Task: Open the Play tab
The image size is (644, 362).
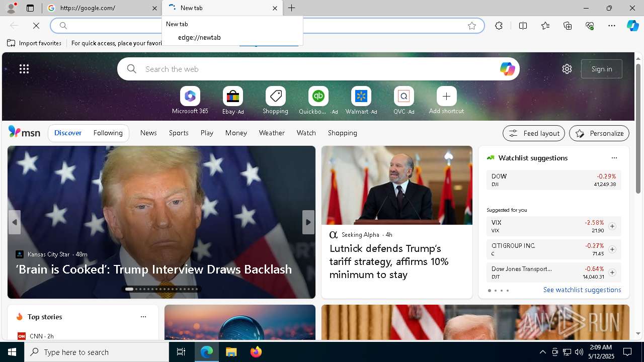Action: coord(207,133)
